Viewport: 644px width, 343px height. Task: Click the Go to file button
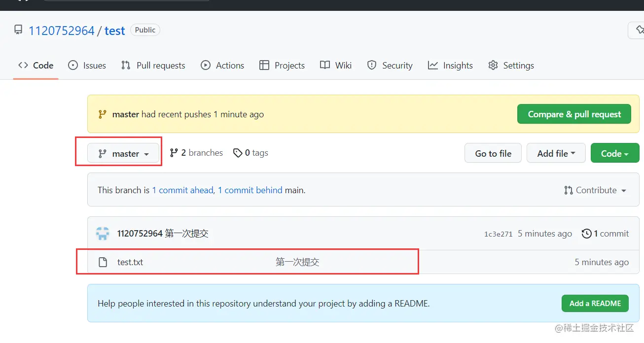pos(493,153)
